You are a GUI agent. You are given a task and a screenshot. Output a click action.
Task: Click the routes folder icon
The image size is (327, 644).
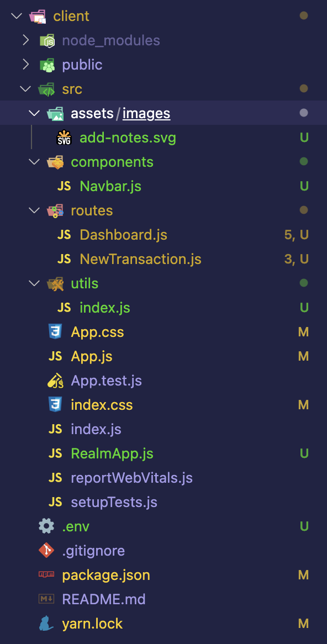point(55,210)
